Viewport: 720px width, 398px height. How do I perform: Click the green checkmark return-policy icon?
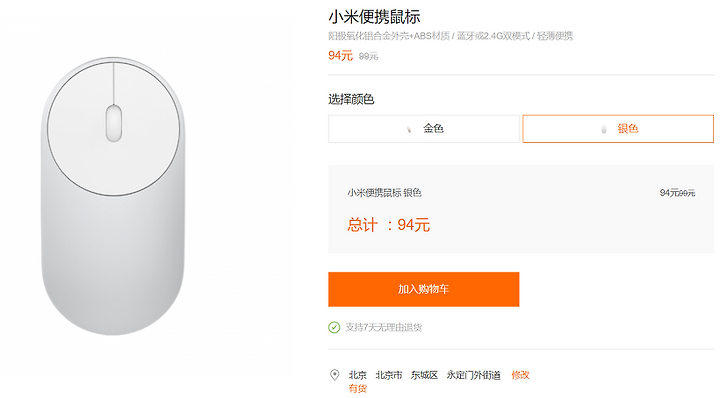(334, 327)
